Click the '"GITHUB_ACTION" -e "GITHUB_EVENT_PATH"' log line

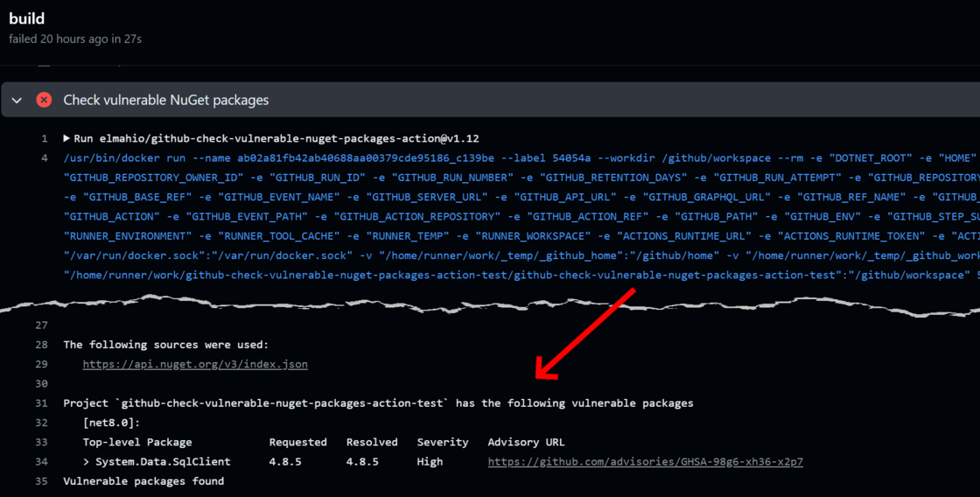521,216
